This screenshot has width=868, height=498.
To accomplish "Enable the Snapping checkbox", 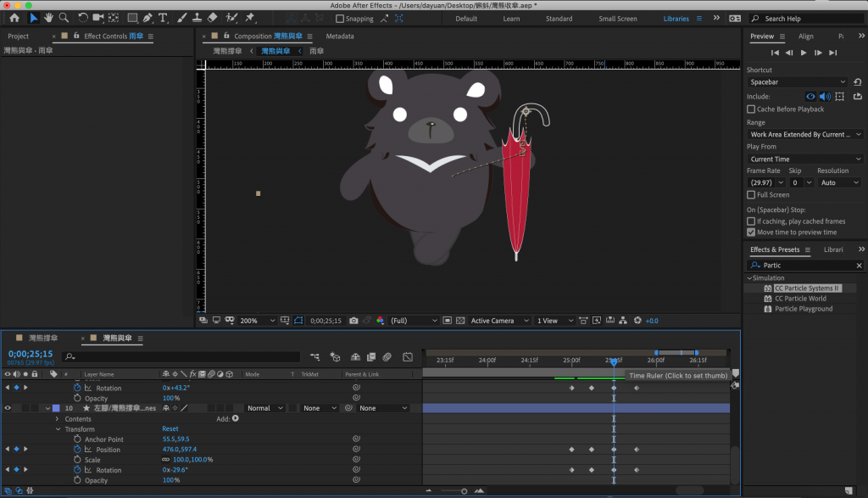I will [x=341, y=19].
